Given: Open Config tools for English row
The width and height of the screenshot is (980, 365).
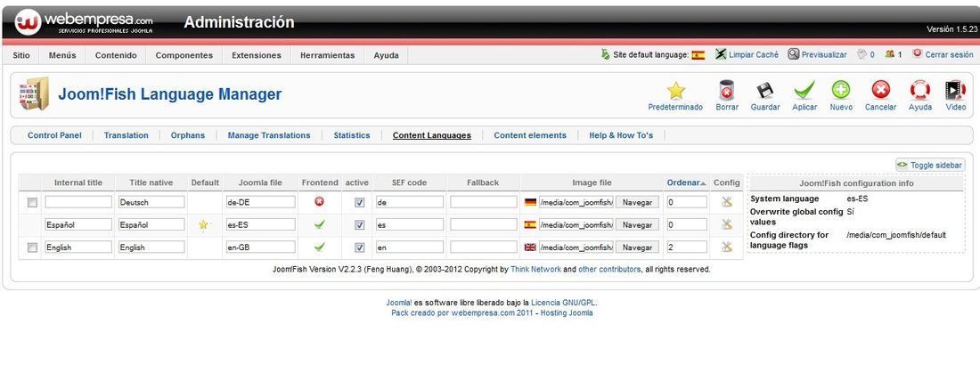Looking at the screenshot, I should click(726, 247).
